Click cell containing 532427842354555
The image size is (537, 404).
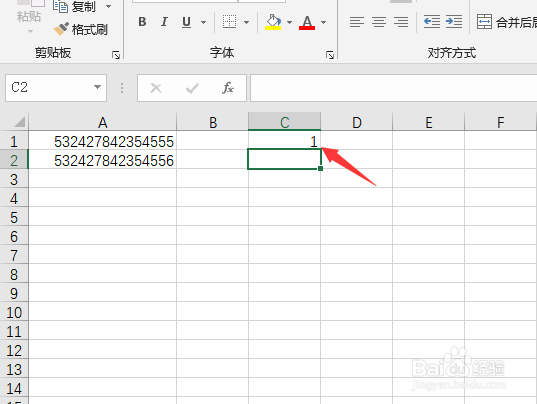click(103, 141)
